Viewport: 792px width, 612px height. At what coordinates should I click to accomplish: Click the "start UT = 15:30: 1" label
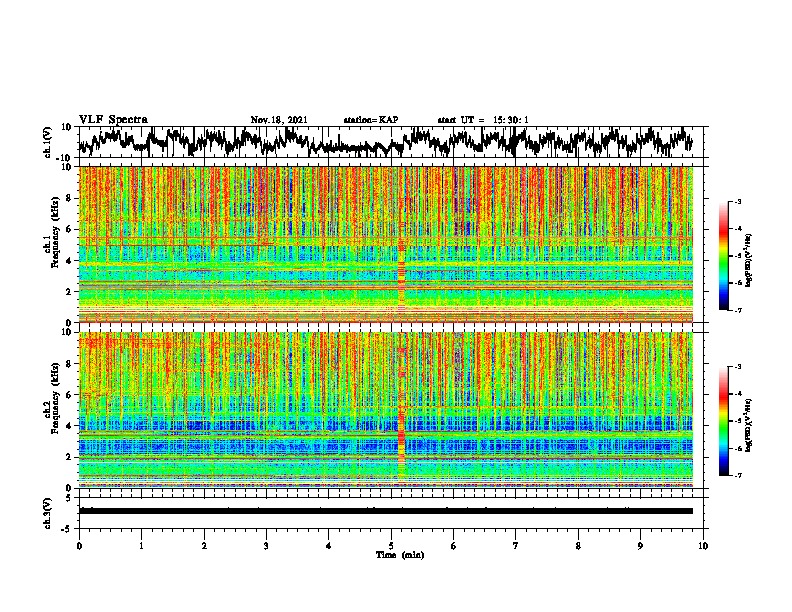pos(483,120)
